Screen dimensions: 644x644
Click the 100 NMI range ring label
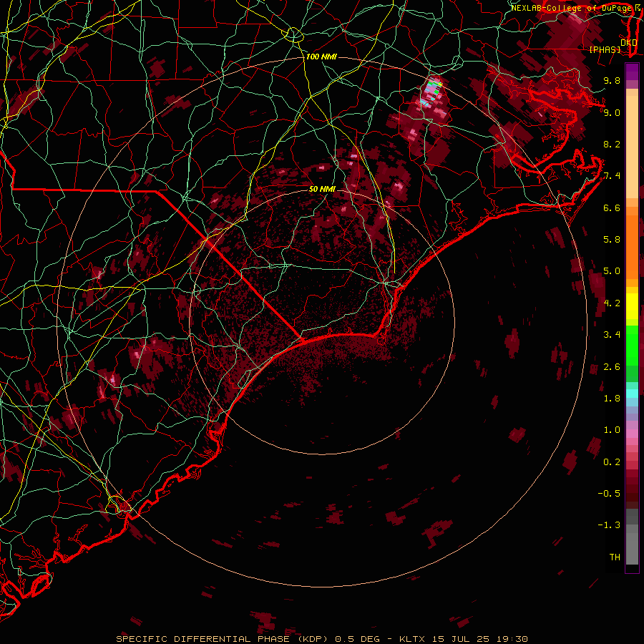[x=321, y=57]
